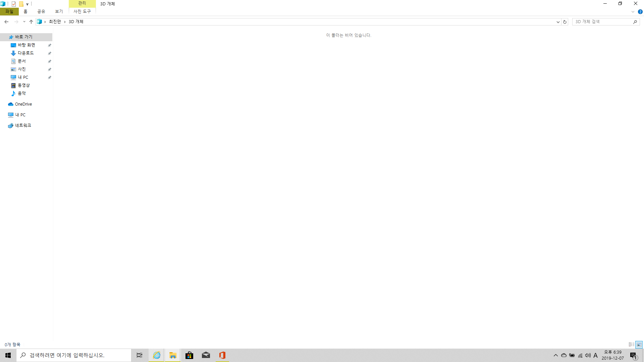Screen dimensions: 644x362
Task: Open 음악 in quick access
Action: (x=26, y=93)
